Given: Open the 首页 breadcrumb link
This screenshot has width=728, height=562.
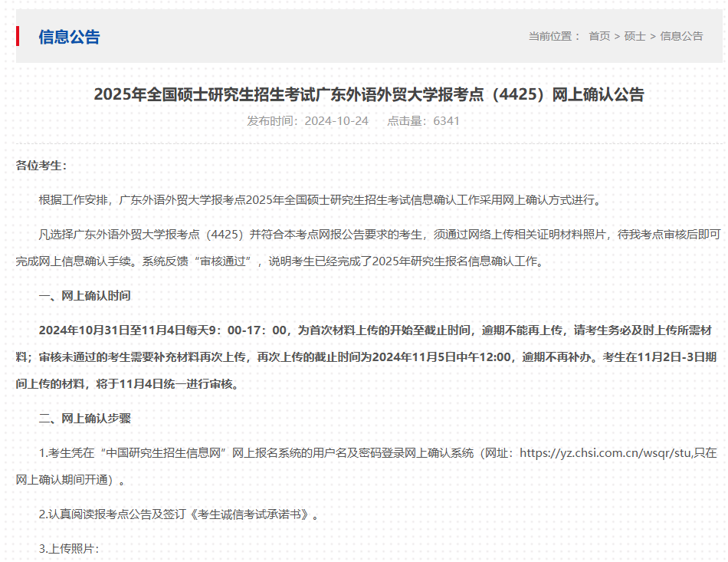Looking at the screenshot, I should click(x=599, y=36).
